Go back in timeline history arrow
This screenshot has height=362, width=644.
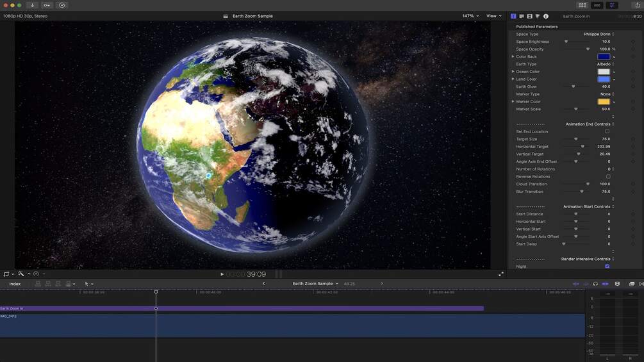tap(263, 284)
